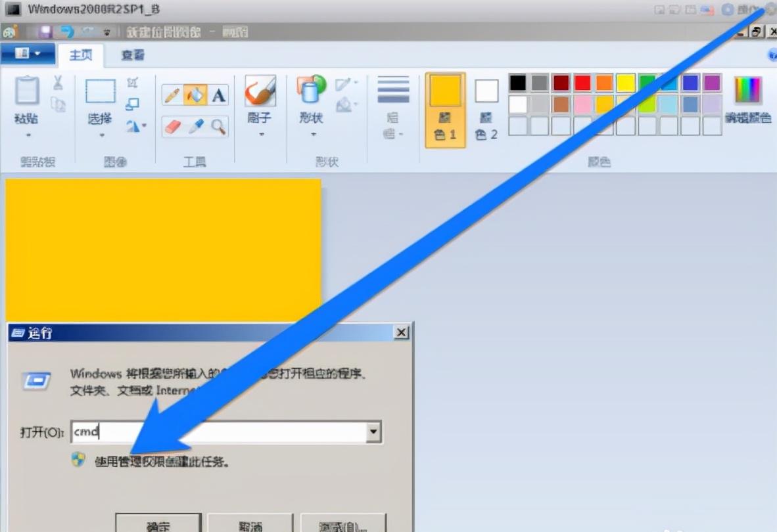
Task: Open the Paste dropdown arrow
Action: point(28,135)
